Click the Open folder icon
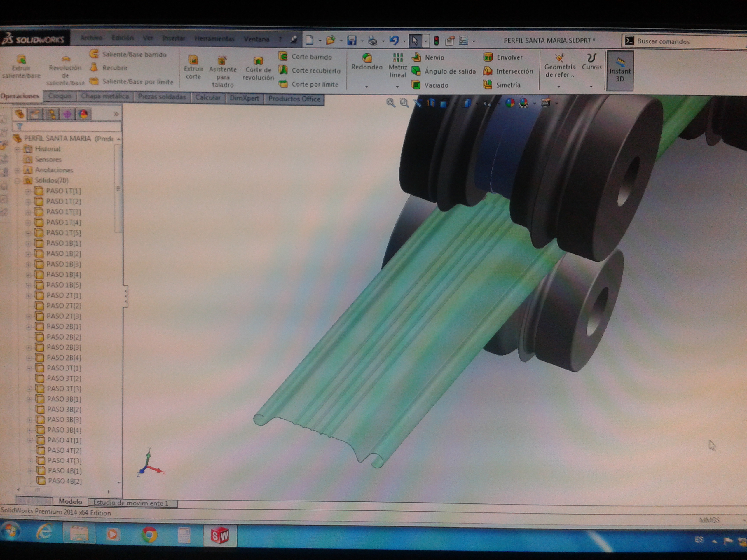 (330, 41)
